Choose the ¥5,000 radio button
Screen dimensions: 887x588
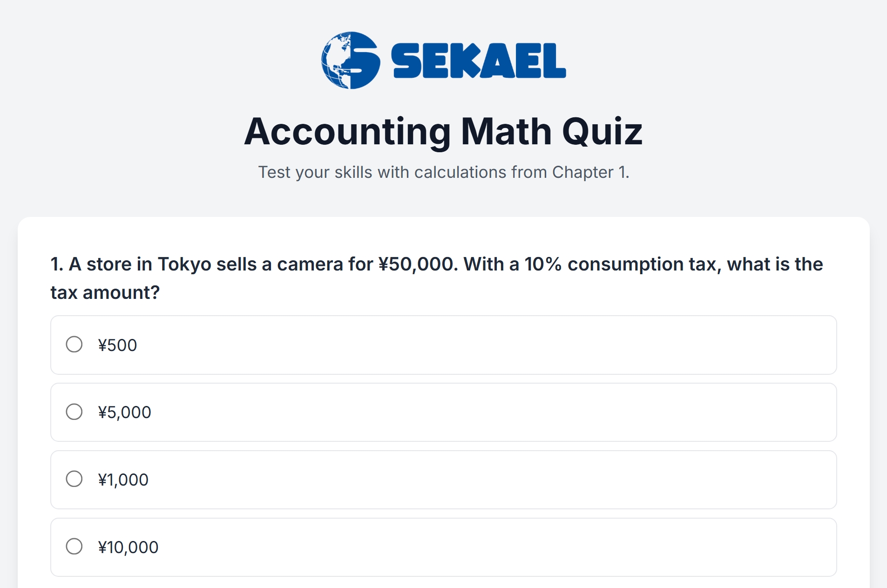coord(74,412)
